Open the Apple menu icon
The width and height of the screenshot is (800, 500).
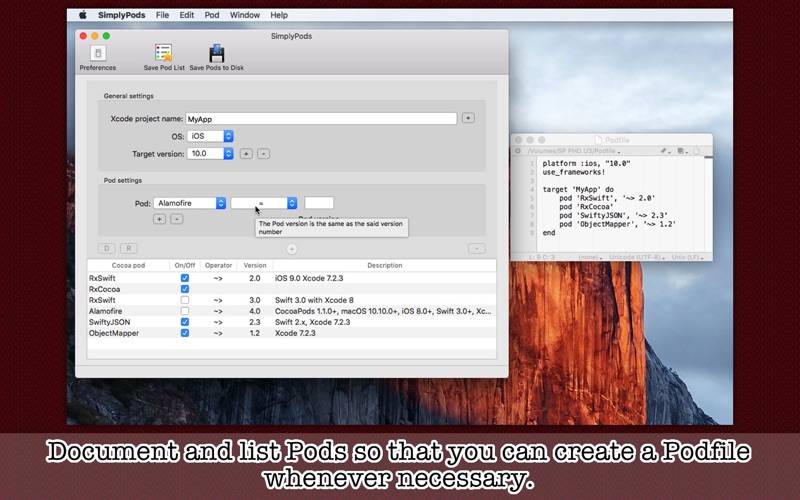tap(83, 15)
